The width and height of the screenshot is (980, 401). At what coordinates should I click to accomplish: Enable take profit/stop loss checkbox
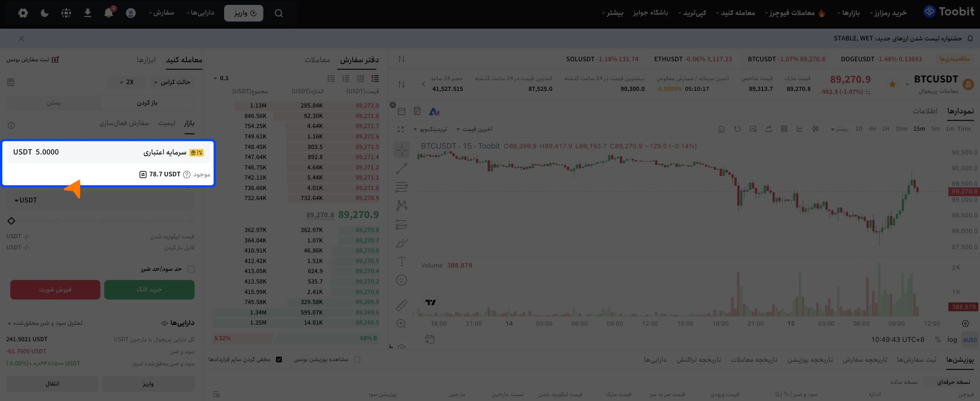tap(191, 269)
